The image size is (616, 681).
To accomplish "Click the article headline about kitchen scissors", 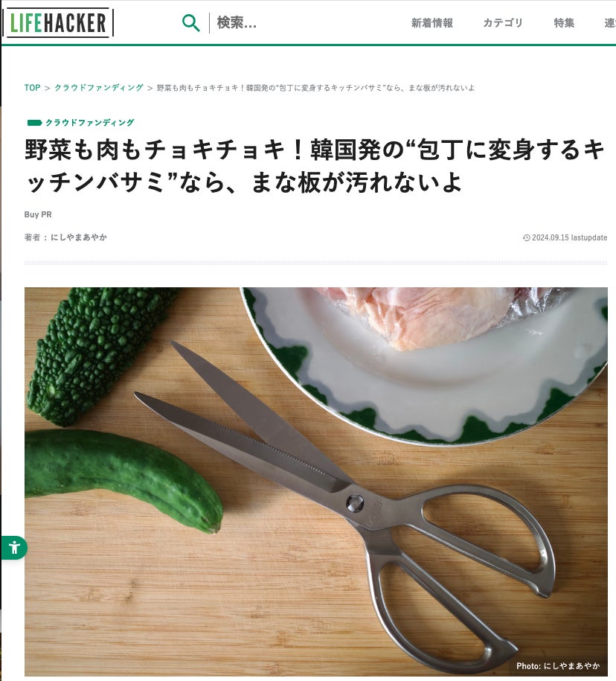I will 314,166.
